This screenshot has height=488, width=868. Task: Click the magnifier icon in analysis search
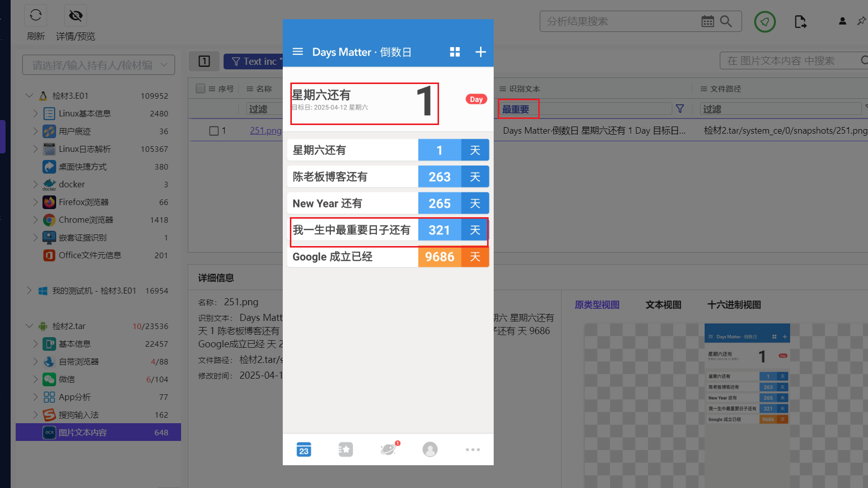click(726, 21)
